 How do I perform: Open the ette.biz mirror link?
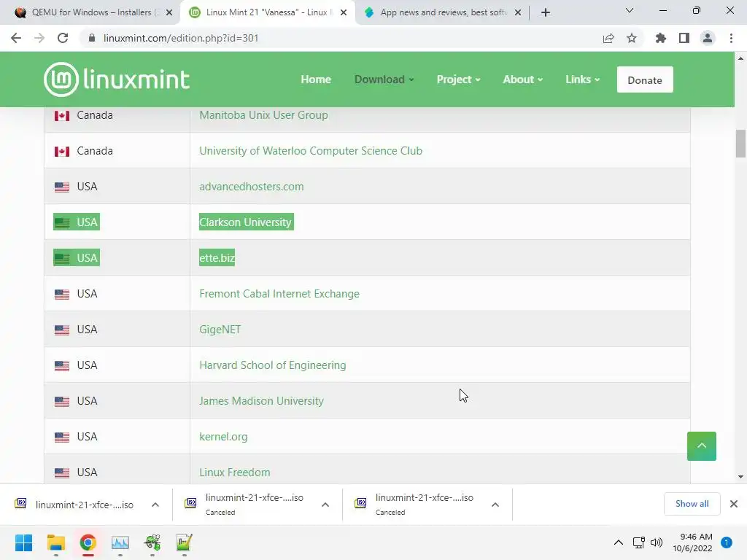point(217,258)
